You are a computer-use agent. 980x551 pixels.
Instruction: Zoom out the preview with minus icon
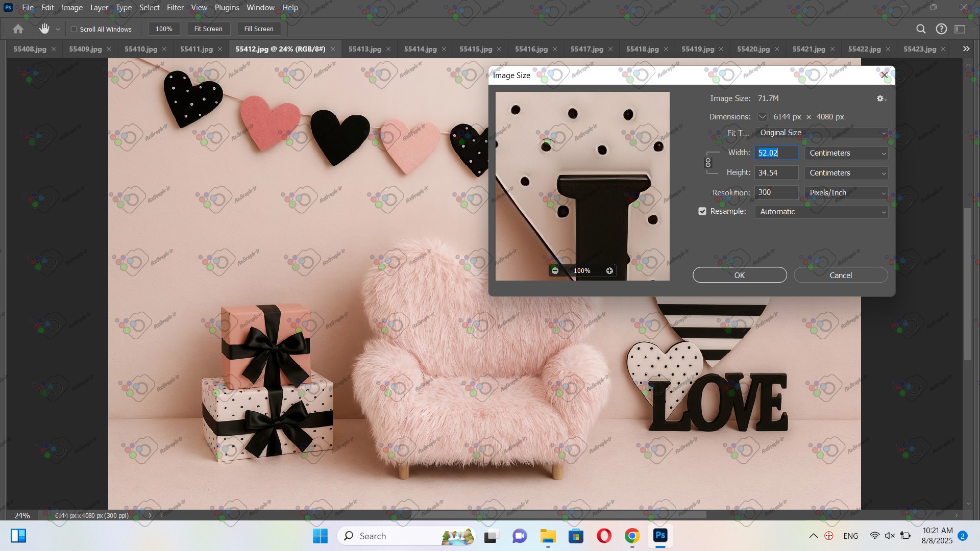[x=555, y=271]
